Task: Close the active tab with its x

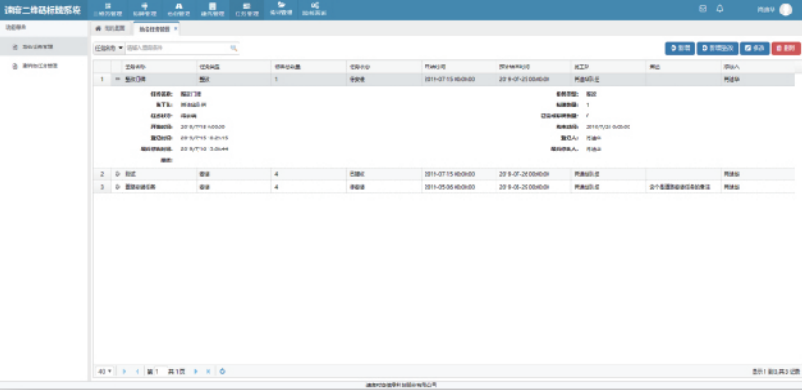Action: (175, 29)
